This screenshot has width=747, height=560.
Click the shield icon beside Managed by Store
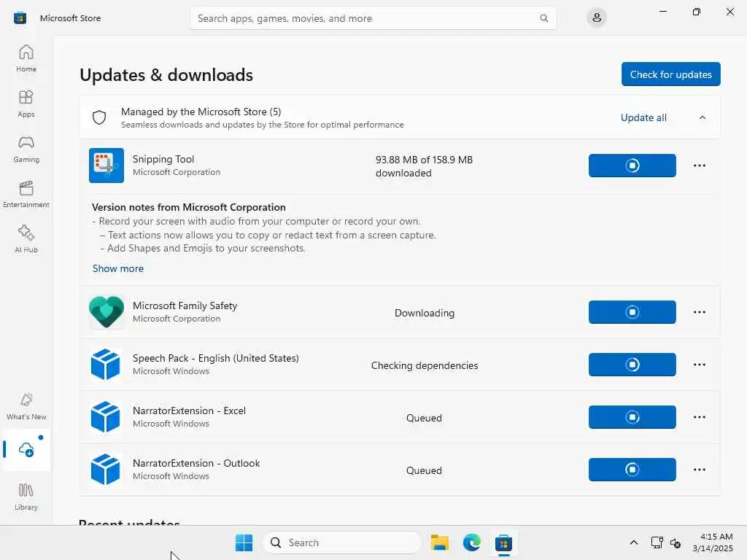[99, 117]
